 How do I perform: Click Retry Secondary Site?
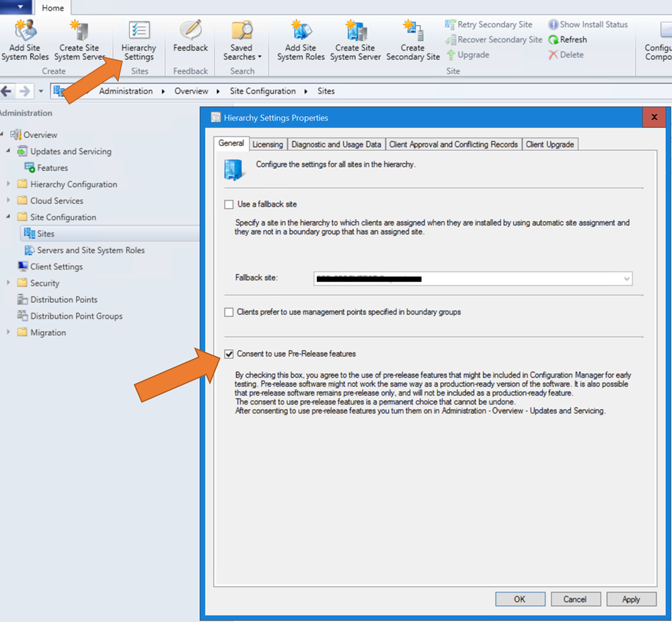pos(489,24)
